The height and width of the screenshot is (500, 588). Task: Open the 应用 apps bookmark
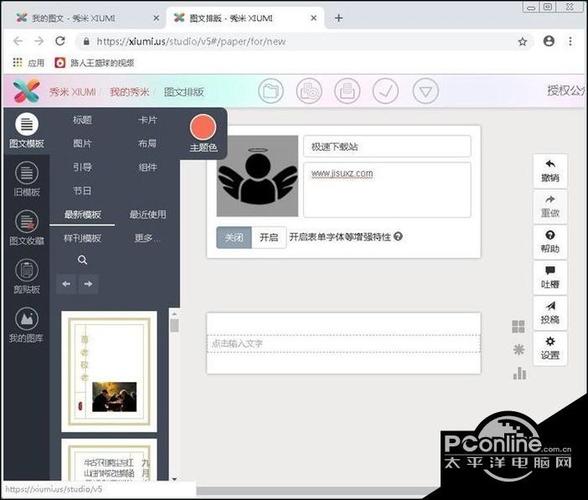click(x=28, y=63)
